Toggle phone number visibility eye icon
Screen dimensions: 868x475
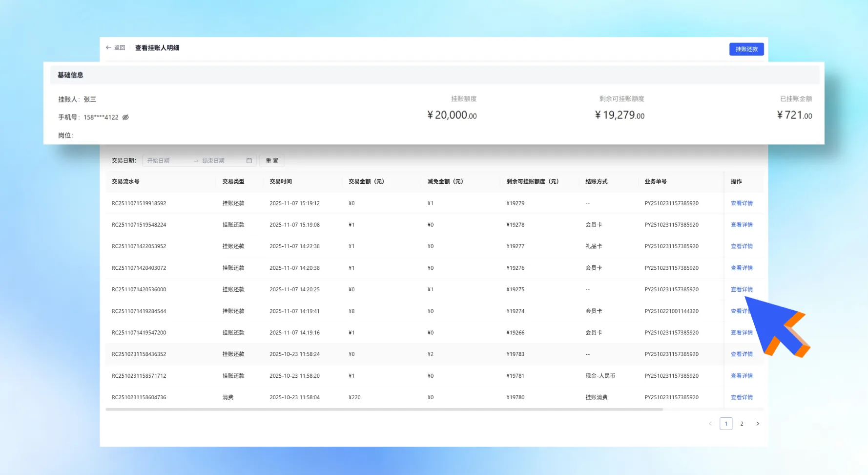[125, 117]
